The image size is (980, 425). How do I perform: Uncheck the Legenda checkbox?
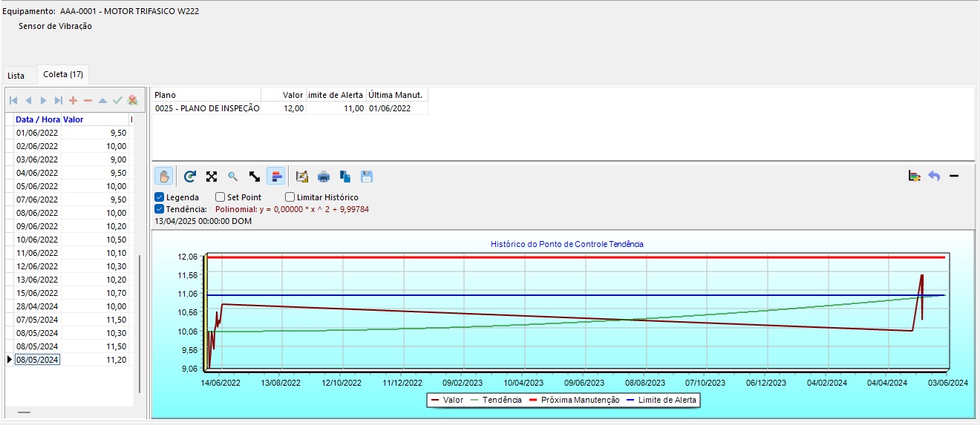(160, 197)
